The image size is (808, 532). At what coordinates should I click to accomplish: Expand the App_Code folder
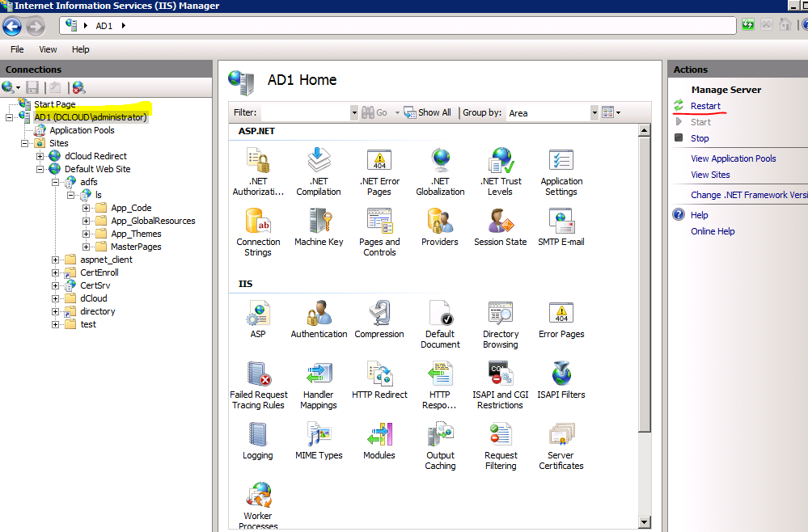[87, 208]
